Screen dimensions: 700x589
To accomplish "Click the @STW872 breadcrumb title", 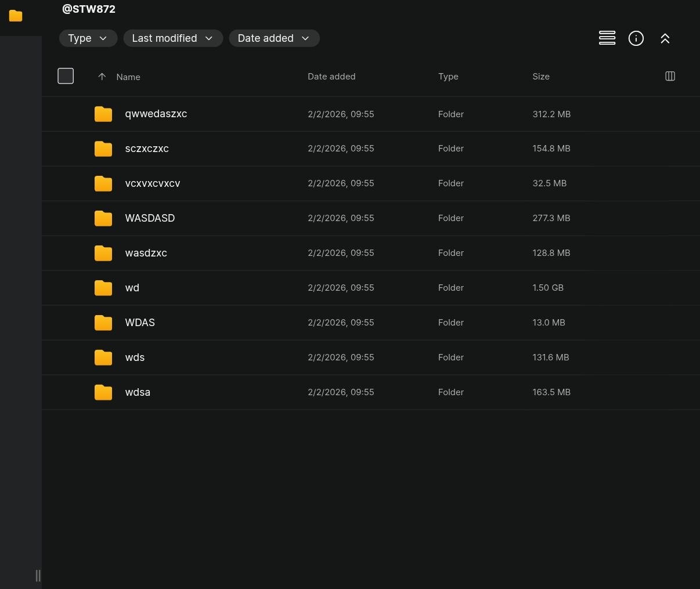I will tap(89, 9).
